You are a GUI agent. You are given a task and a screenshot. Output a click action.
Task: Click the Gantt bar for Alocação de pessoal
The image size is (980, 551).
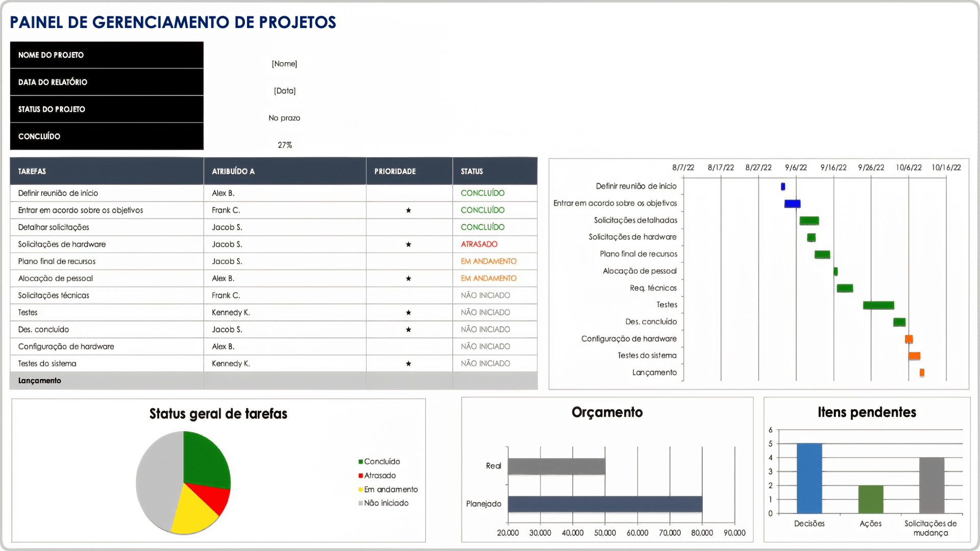point(836,271)
